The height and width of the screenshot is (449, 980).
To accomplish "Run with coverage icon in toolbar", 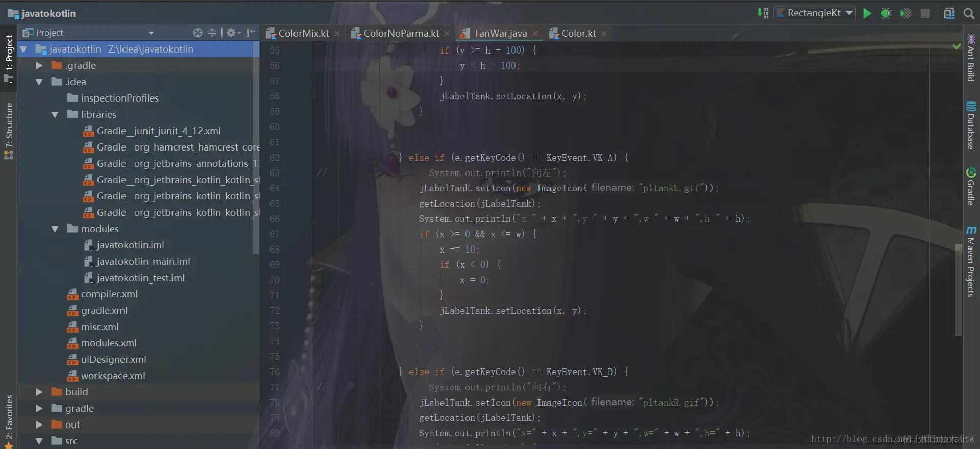I will pos(905,13).
